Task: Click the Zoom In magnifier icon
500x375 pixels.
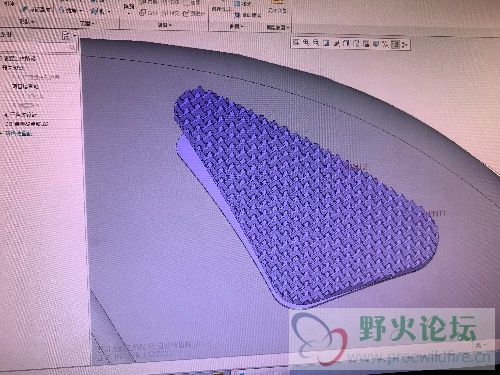Action: pos(306,43)
